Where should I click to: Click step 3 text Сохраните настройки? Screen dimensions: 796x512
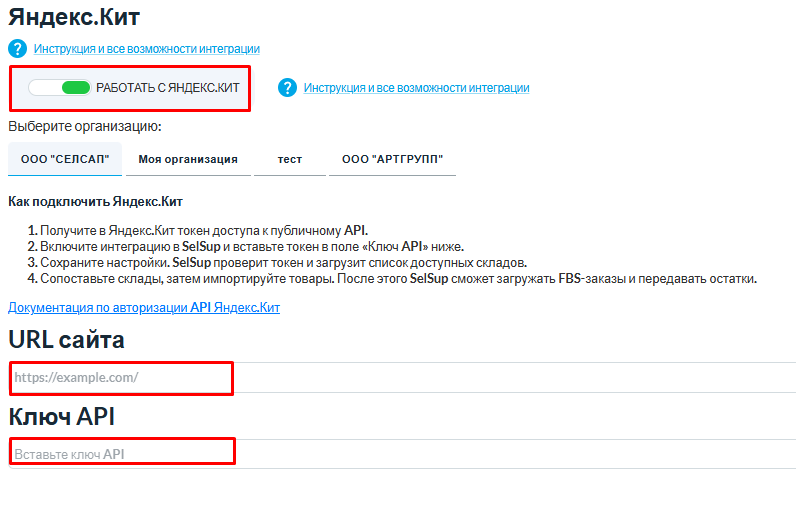[x=283, y=263]
